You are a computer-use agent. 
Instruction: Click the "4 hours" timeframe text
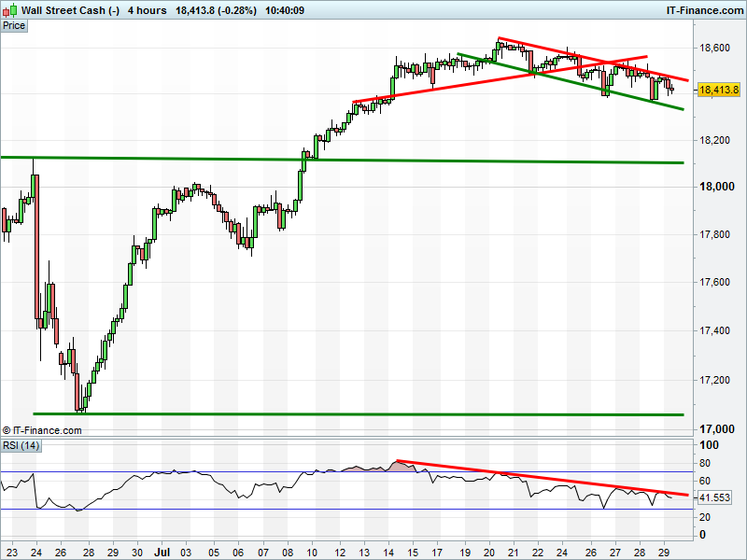[148, 10]
